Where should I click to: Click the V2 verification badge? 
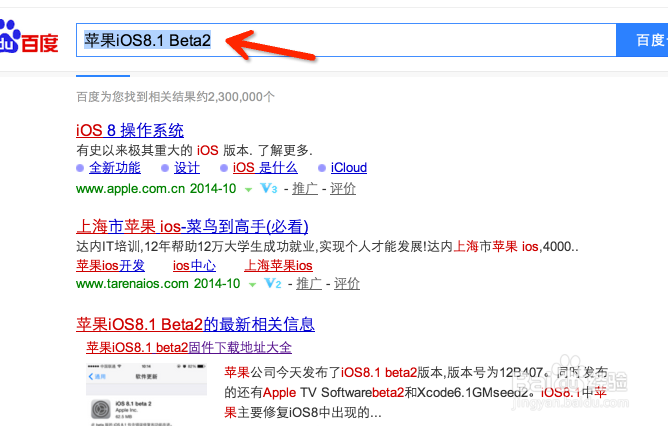(x=273, y=283)
